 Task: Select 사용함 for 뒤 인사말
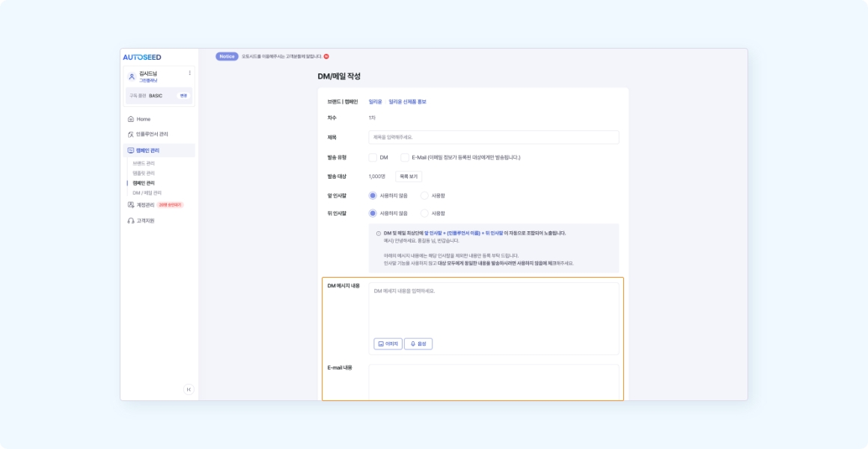425,213
